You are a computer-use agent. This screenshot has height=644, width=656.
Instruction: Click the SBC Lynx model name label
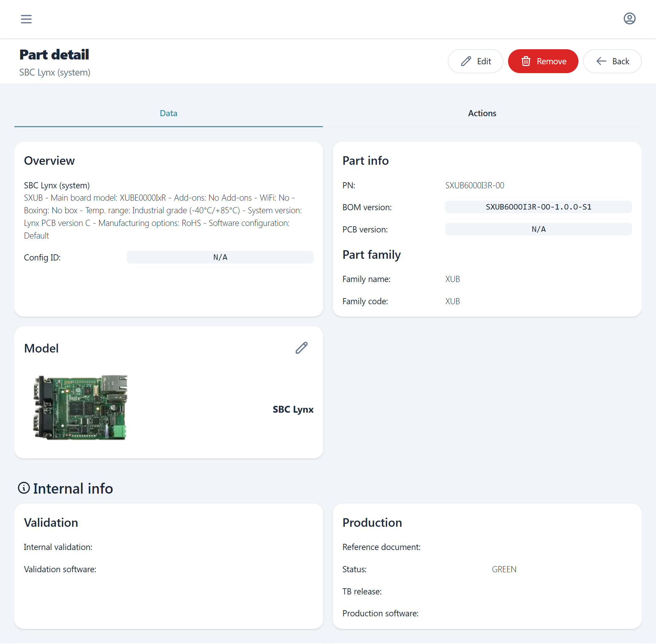pos(293,409)
